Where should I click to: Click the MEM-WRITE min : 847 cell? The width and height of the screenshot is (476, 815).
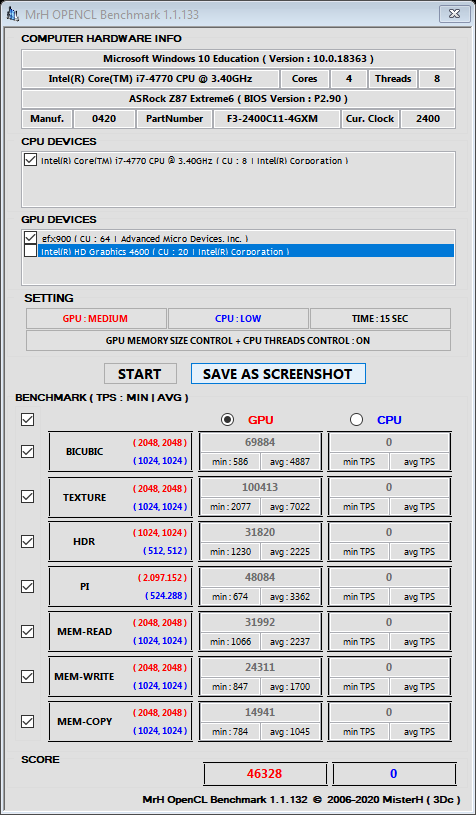click(x=230, y=686)
